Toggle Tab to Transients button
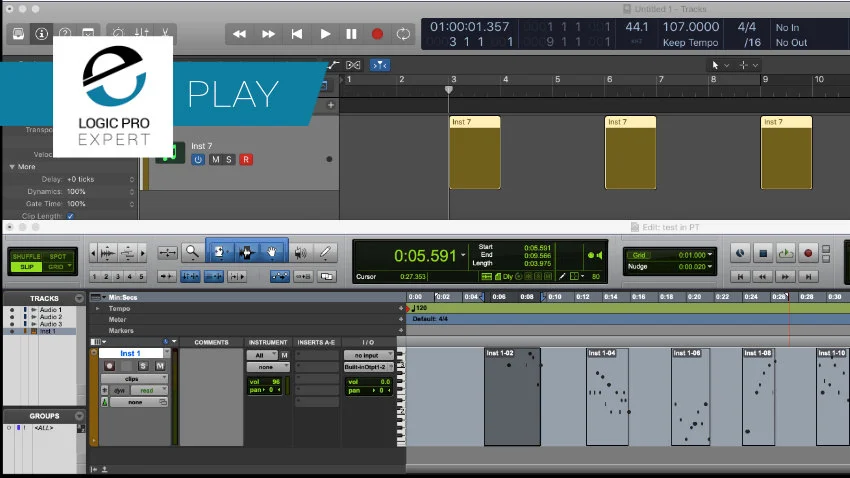 [x=166, y=276]
